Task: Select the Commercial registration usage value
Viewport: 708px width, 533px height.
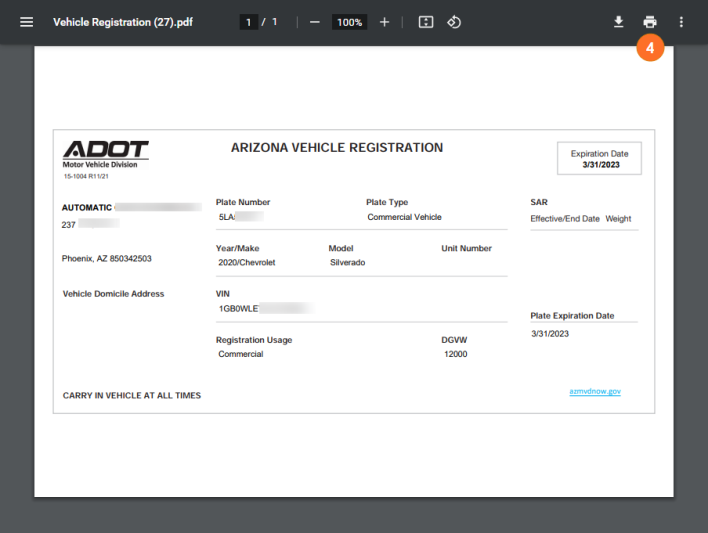Action: click(241, 354)
